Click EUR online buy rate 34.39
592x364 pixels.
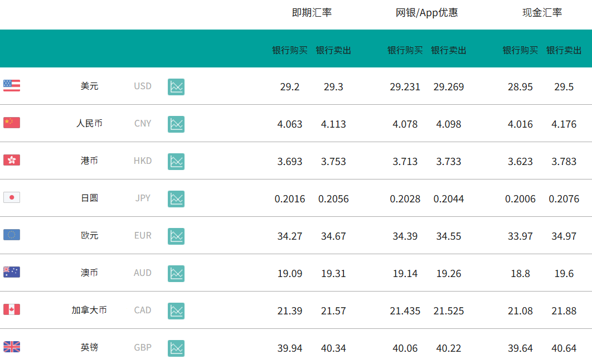(405, 236)
